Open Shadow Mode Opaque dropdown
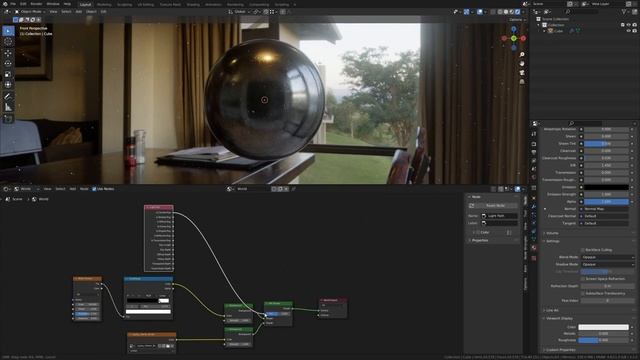Screen dimensions: 640x360 607,264
